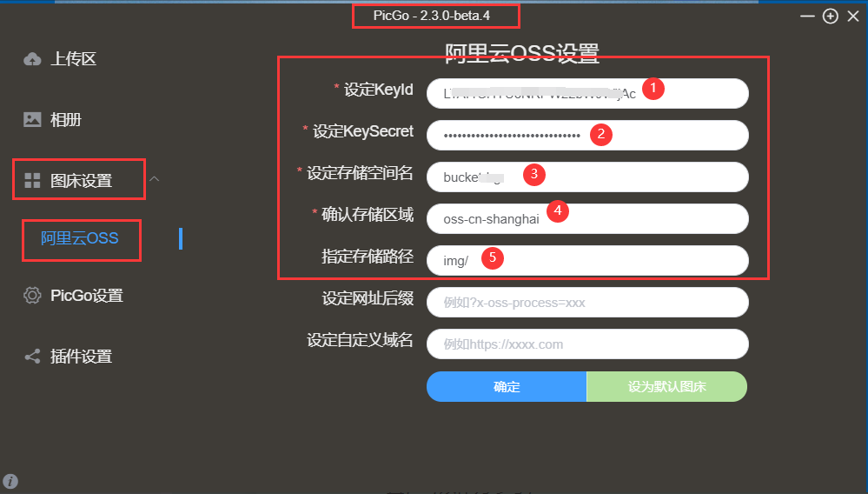Image resolution: width=868 pixels, height=494 pixels.
Task: Click the info icon at the bottom left
Action: click(x=10, y=481)
